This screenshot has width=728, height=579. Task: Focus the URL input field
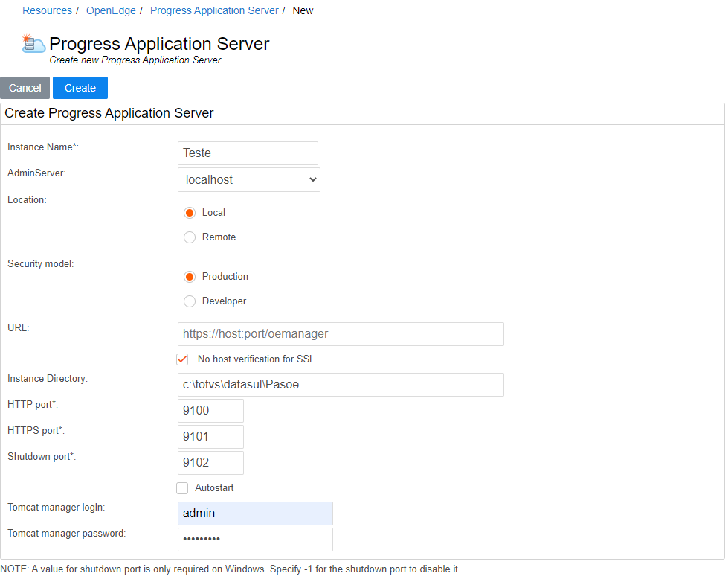tap(341, 334)
